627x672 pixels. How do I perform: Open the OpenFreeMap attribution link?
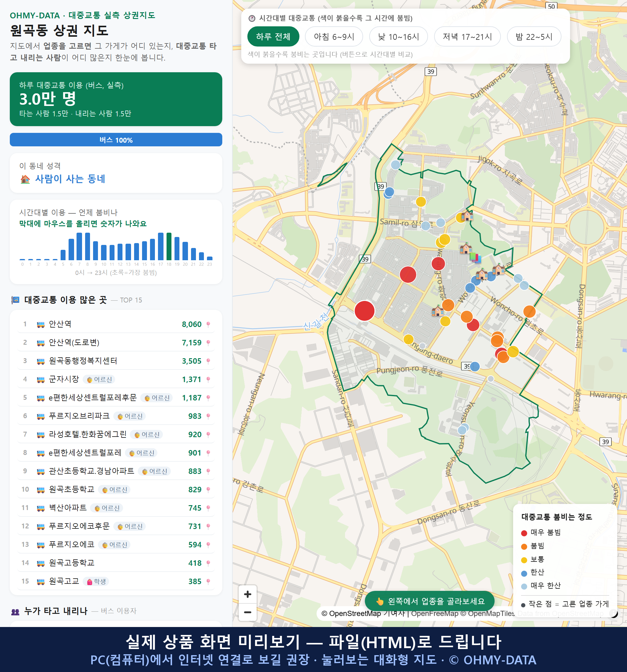coord(435,614)
